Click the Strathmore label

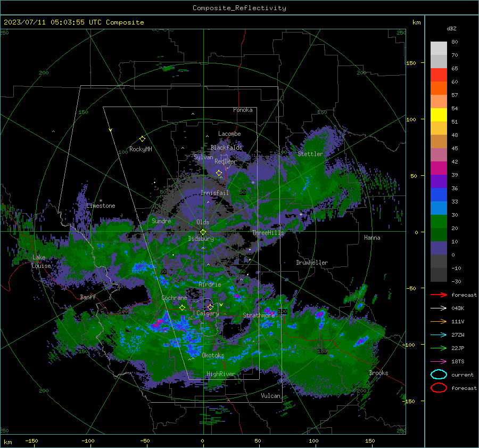(259, 315)
